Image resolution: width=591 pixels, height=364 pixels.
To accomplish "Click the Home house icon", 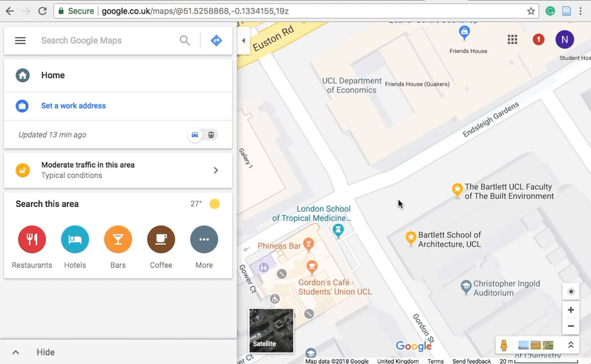I will (23, 75).
